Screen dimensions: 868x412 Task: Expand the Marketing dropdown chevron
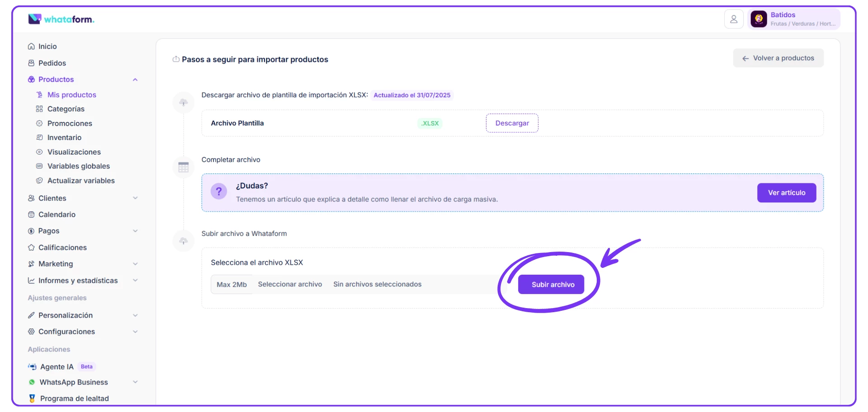[x=135, y=264]
